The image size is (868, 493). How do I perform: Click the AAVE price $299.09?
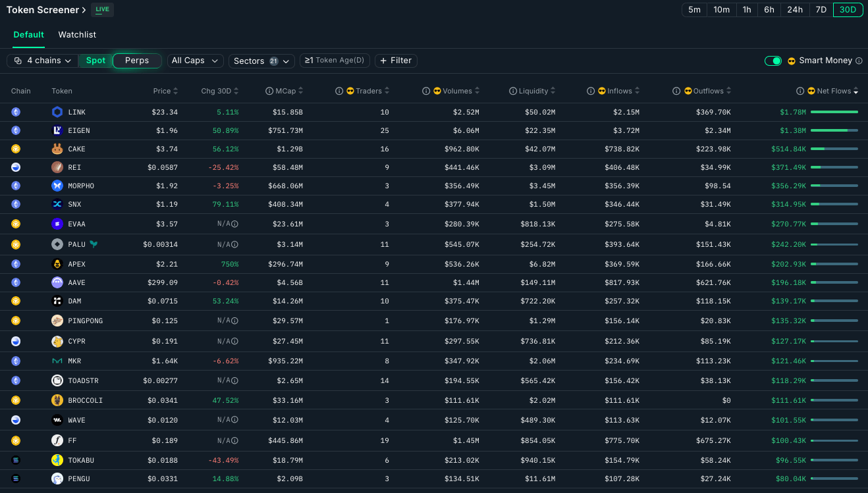164,282
